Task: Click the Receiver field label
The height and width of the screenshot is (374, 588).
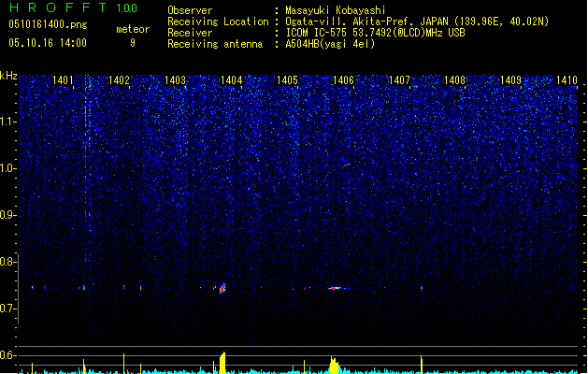Action: 190,33
